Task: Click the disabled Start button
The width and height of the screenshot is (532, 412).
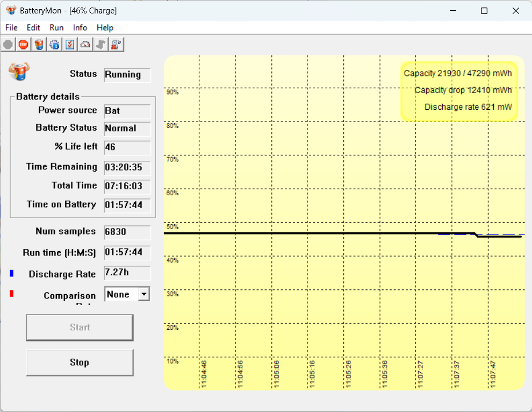Action: tap(80, 328)
